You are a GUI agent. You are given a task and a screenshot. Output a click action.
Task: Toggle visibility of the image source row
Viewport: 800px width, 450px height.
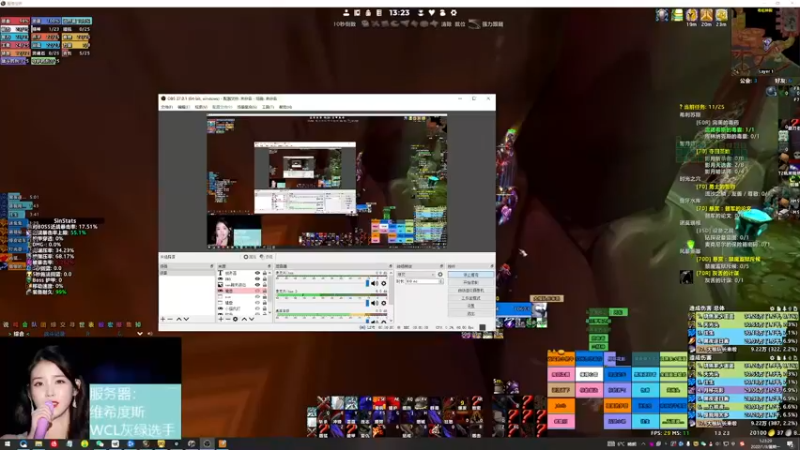[x=257, y=285]
